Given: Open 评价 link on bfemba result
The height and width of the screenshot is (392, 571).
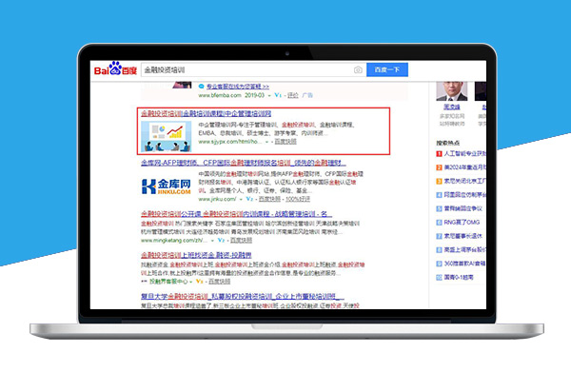Looking at the screenshot, I should click(x=293, y=95).
